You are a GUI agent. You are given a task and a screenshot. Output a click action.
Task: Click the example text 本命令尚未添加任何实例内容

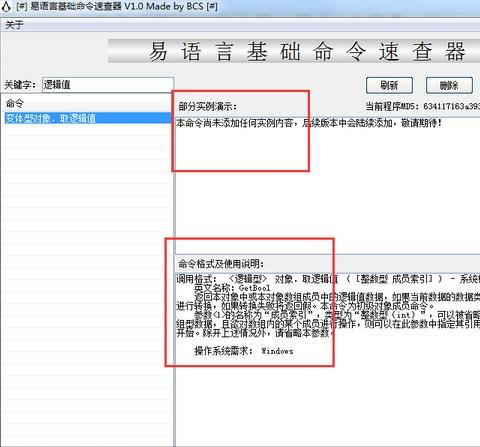(x=235, y=123)
